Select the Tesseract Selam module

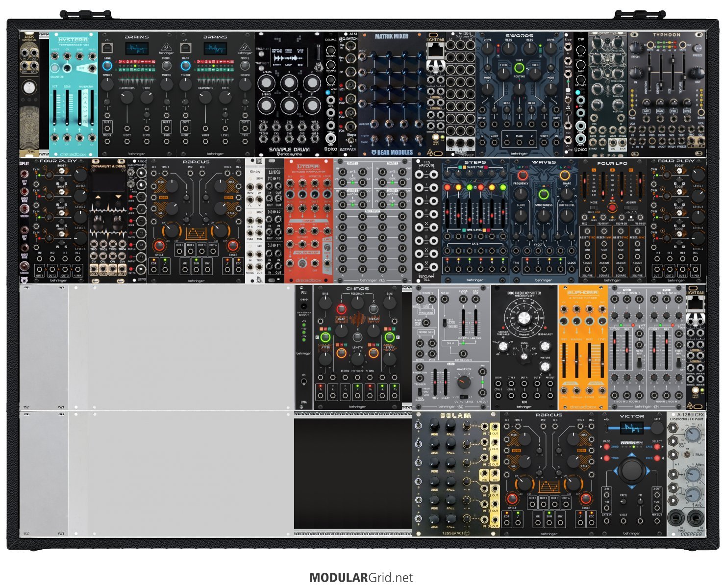coord(456,473)
